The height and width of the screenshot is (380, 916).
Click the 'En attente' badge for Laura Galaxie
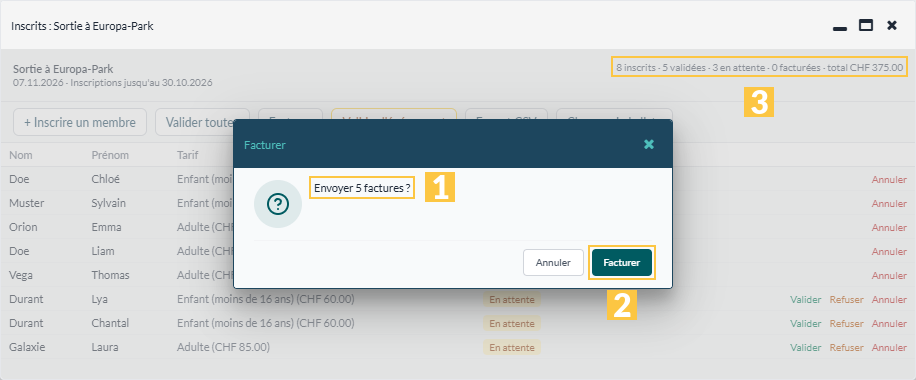(512, 347)
